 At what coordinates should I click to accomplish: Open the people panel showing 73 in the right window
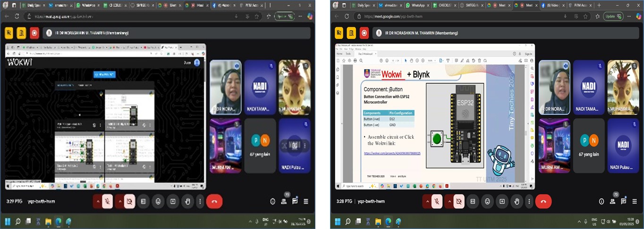pos(612,201)
